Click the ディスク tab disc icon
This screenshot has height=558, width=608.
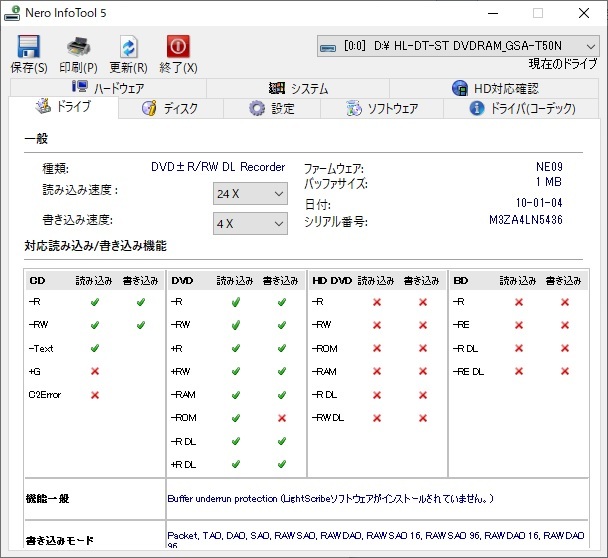[x=149, y=108]
